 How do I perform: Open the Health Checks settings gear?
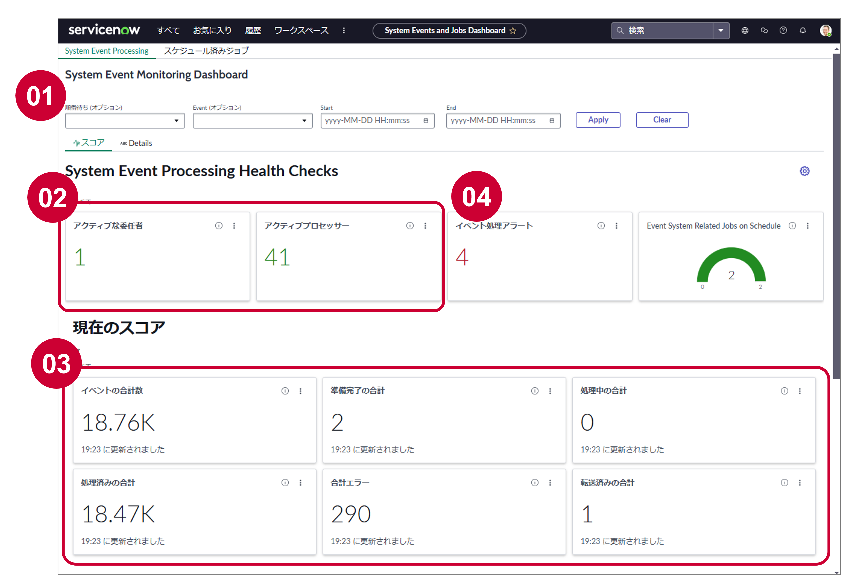coord(804,171)
